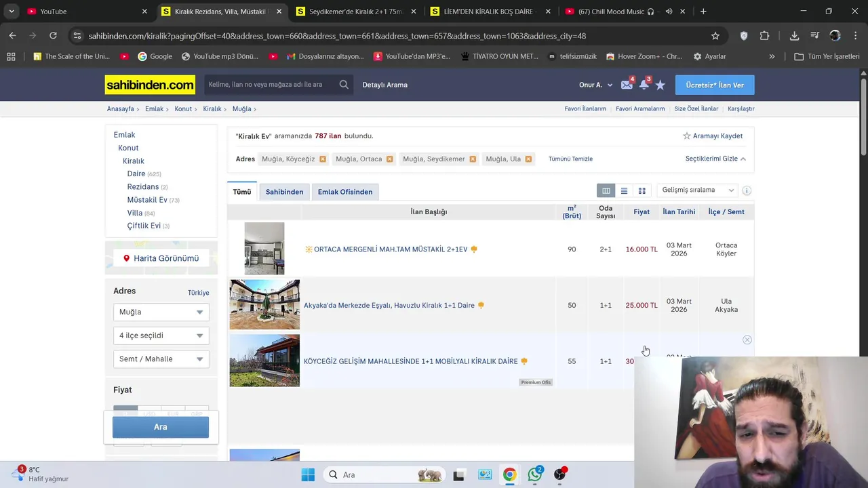Sort by the Fiyat column header

[642, 211]
